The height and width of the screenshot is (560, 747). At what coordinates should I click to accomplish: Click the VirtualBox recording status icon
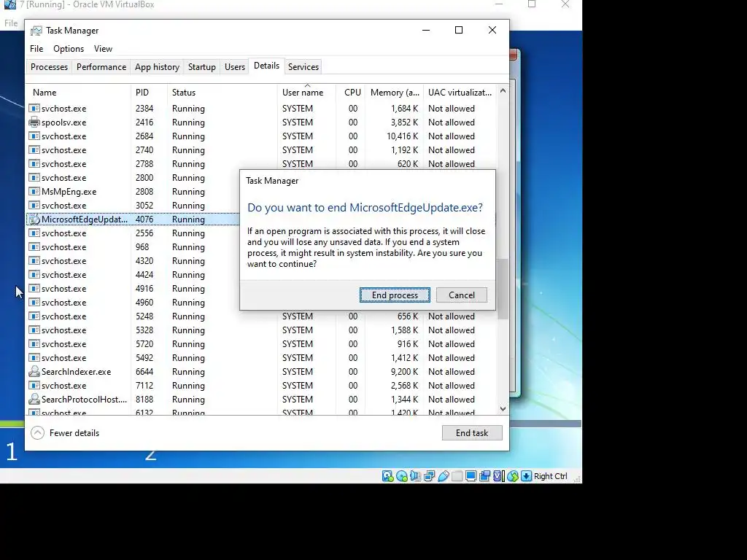[x=484, y=476]
